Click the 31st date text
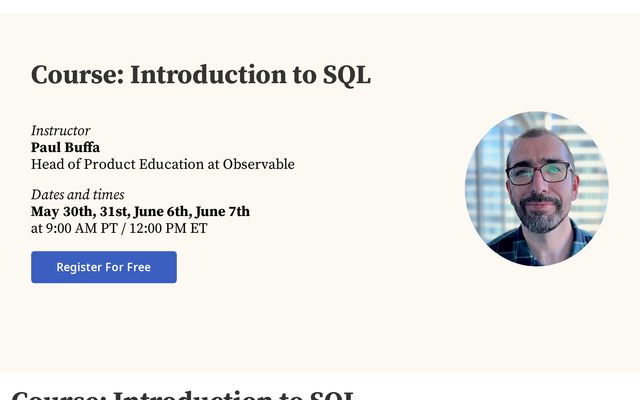Image resolution: width=640 pixels, height=400 pixels. click(115, 211)
